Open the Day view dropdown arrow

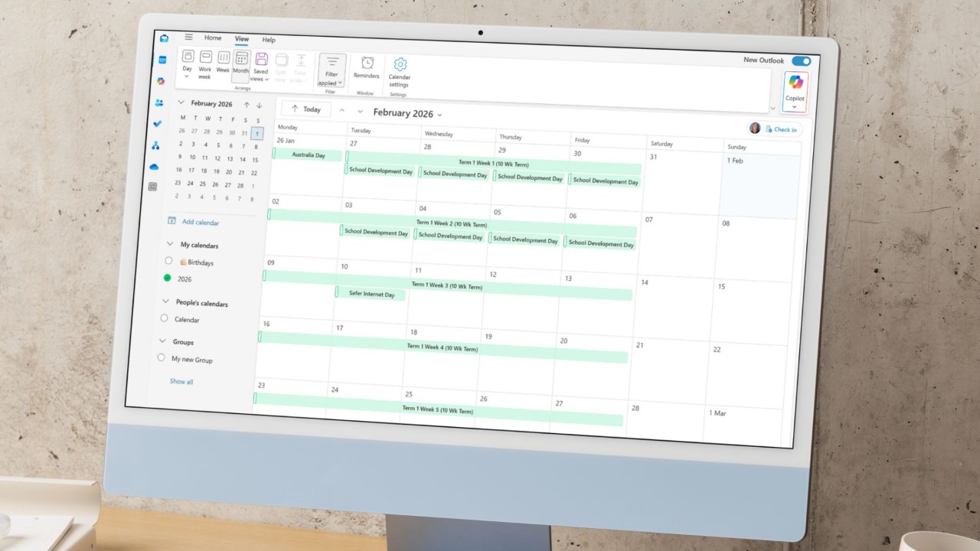(186, 77)
